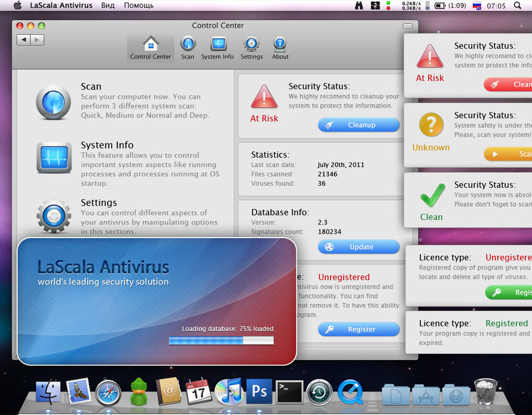Open Safari compass in the Dock
The height and width of the screenshot is (415, 532).
click(x=108, y=393)
